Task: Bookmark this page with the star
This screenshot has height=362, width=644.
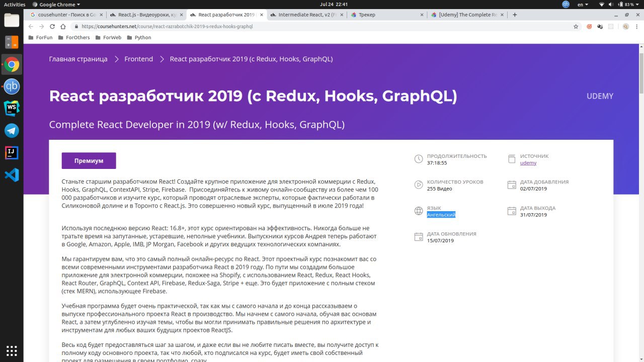Action: pyautogui.click(x=576, y=27)
